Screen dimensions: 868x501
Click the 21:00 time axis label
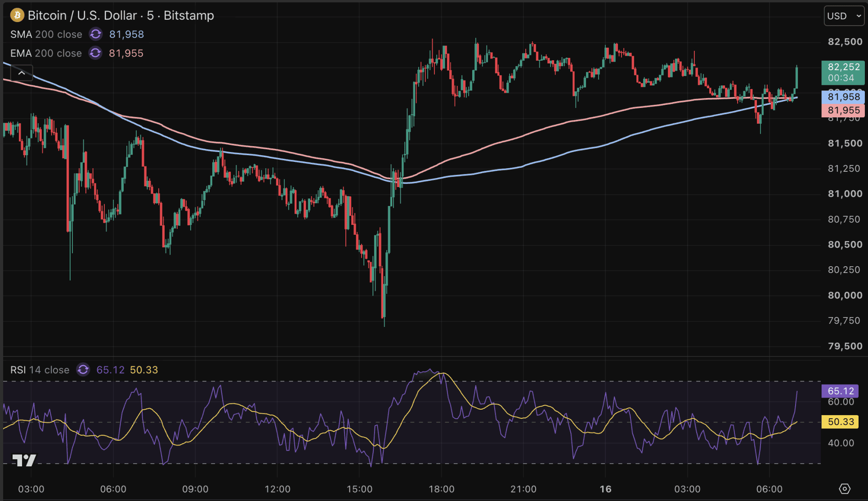point(523,489)
